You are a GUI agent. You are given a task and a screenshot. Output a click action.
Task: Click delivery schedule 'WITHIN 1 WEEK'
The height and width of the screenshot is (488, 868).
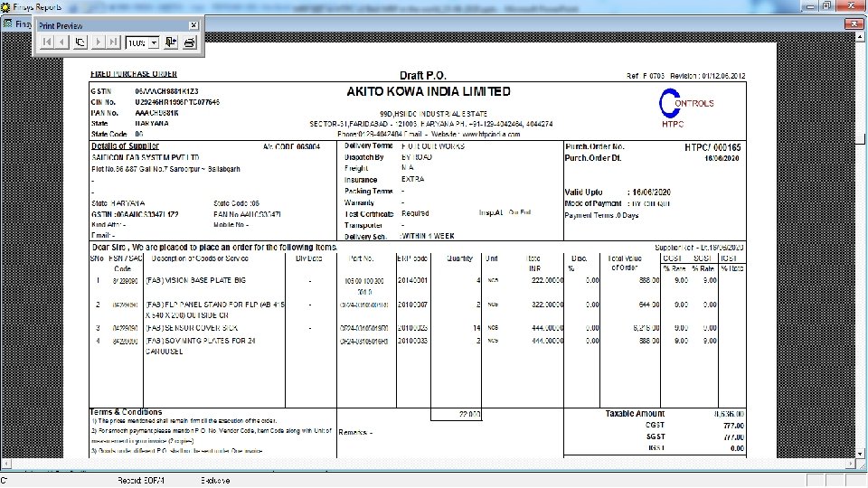pos(428,236)
